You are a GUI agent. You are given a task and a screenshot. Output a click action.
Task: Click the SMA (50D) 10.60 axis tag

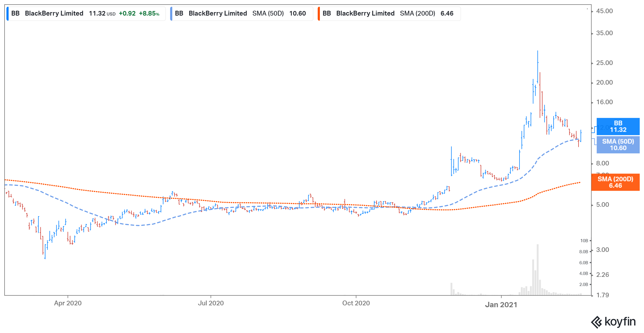pos(618,144)
